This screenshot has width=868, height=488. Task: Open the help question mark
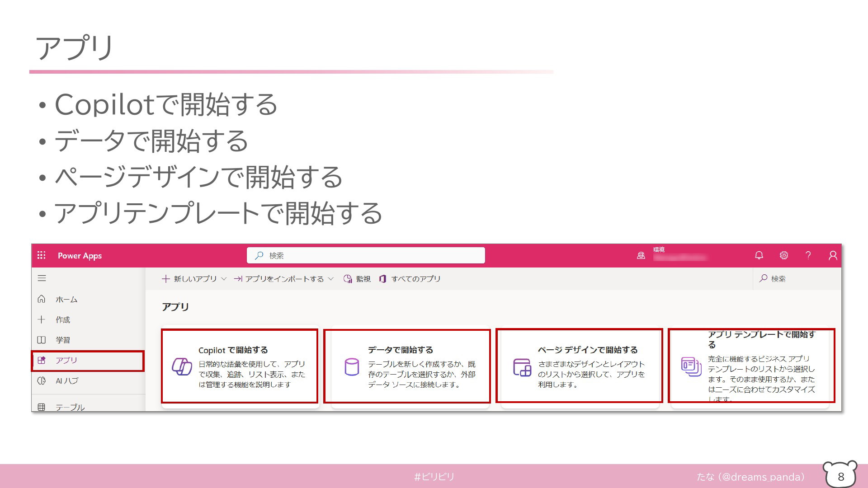(x=808, y=255)
